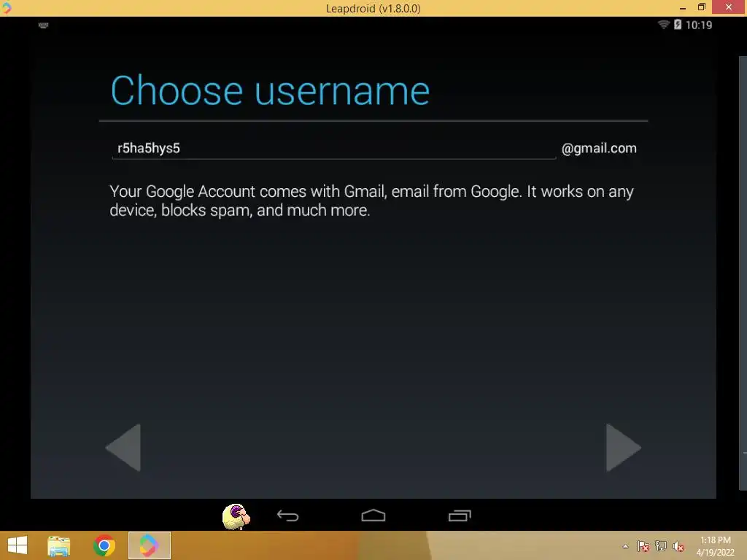
Task: Click the vertical scrollbar on right edge
Action: pos(743,273)
